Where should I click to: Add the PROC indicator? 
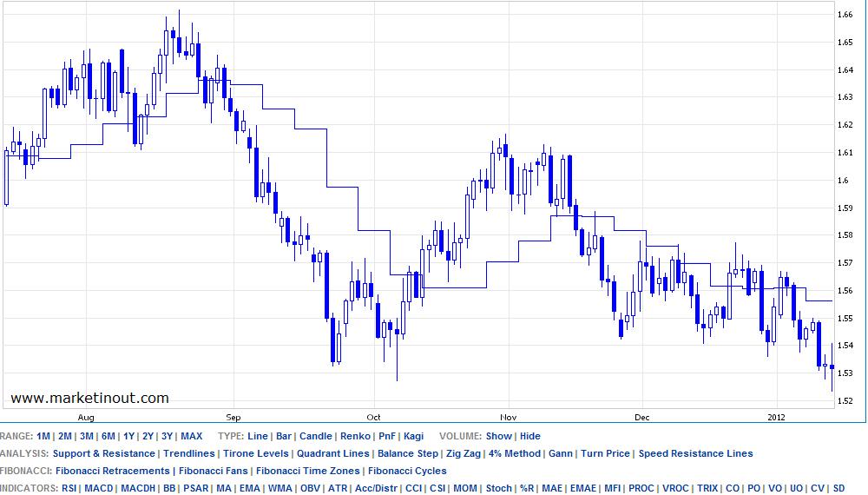tap(641, 488)
